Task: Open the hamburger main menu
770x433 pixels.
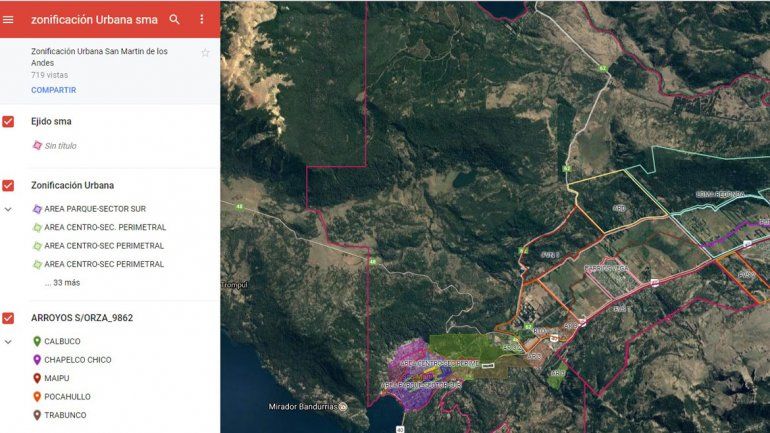Action: (9, 19)
